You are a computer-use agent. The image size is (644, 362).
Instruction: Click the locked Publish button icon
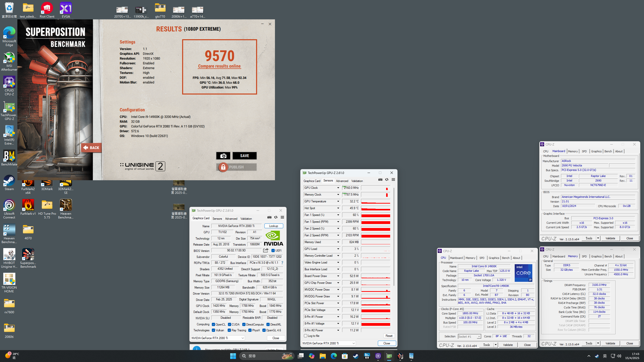pos(223,167)
